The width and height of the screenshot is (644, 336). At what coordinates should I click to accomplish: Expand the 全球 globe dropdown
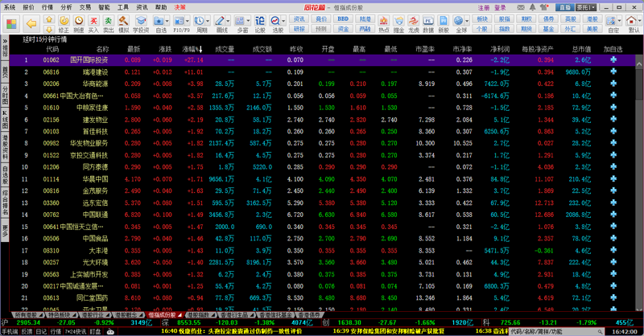468,22
